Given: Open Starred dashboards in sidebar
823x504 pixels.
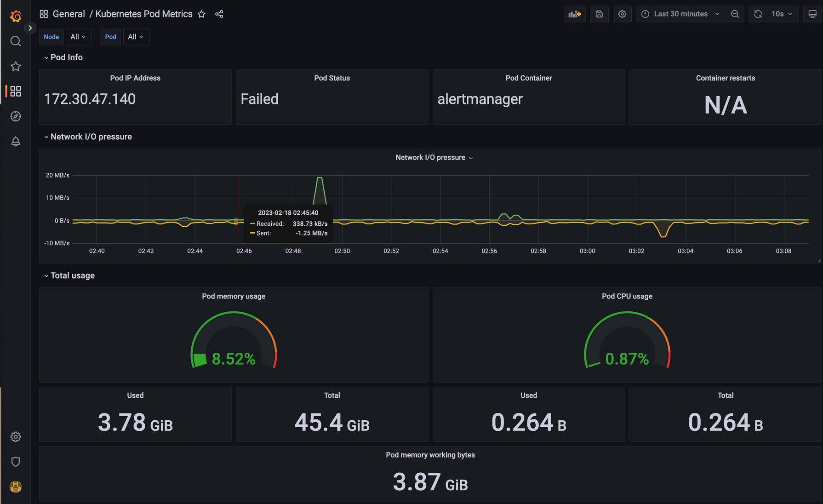Looking at the screenshot, I should point(16,66).
